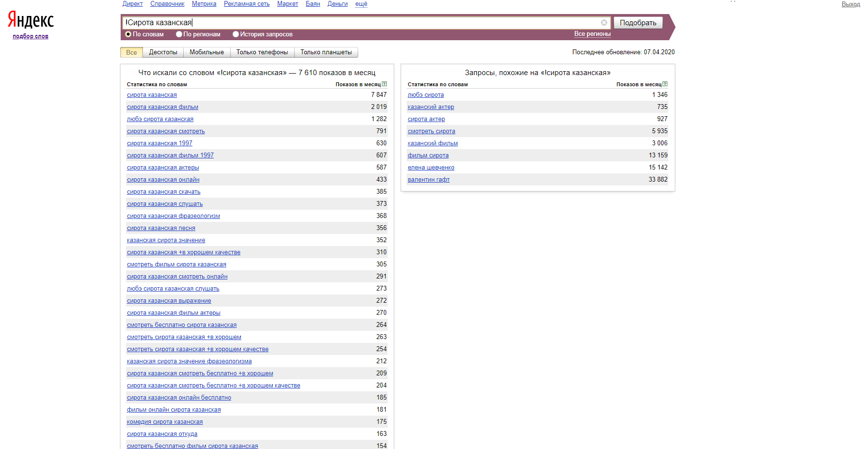Switch to the 'Только планшеты' tab
Viewport: 868px width, 449px height.
tap(326, 52)
